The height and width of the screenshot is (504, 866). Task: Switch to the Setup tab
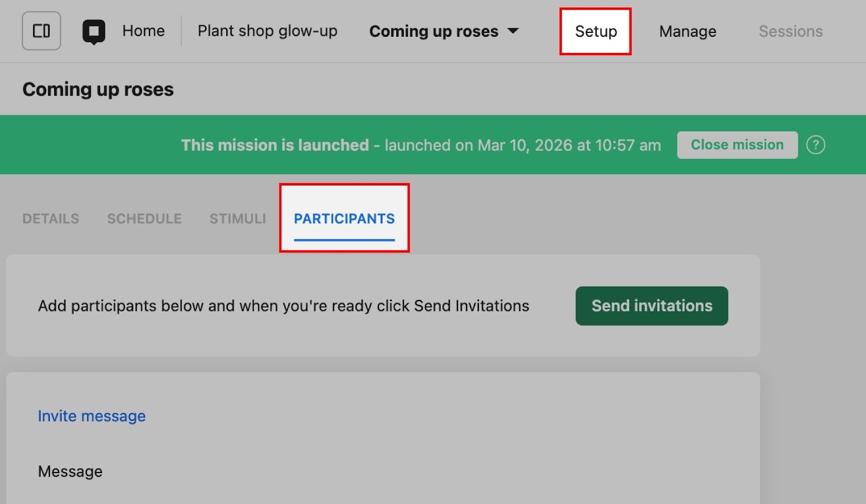(x=595, y=31)
